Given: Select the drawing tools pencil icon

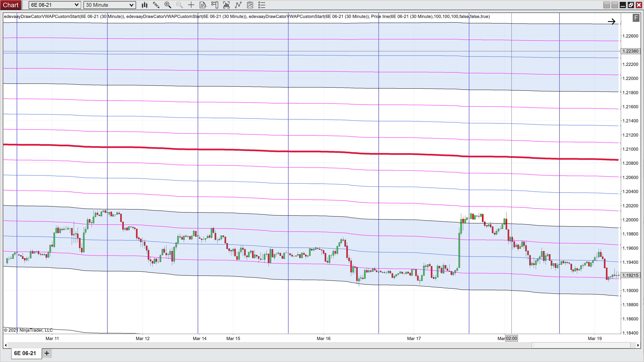Looking at the screenshot, I should click(x=156, y=5).
